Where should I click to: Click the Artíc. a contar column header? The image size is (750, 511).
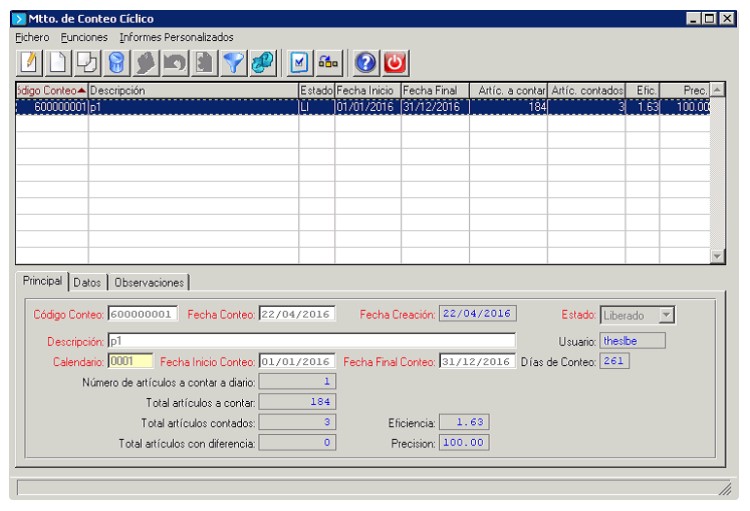click(508, 90)
